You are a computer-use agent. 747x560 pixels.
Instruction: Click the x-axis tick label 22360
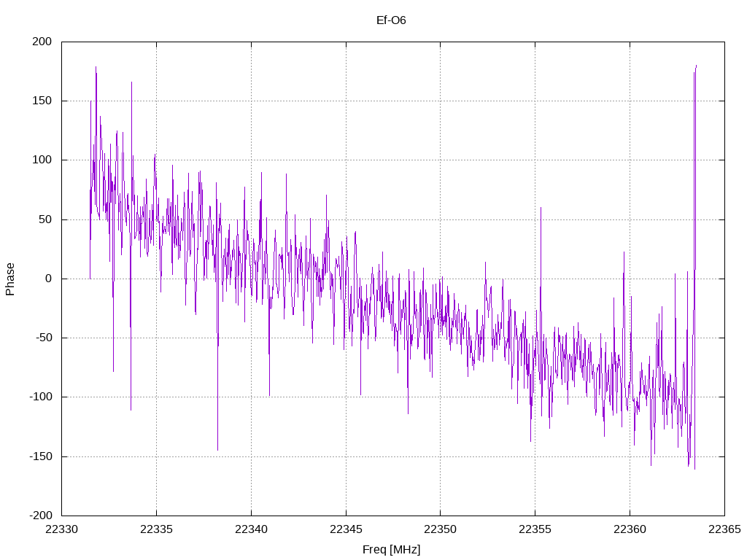630,529
